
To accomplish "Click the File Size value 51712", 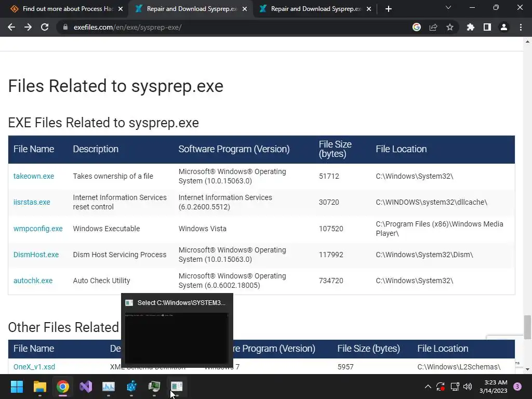I will [x=329, y=176].
